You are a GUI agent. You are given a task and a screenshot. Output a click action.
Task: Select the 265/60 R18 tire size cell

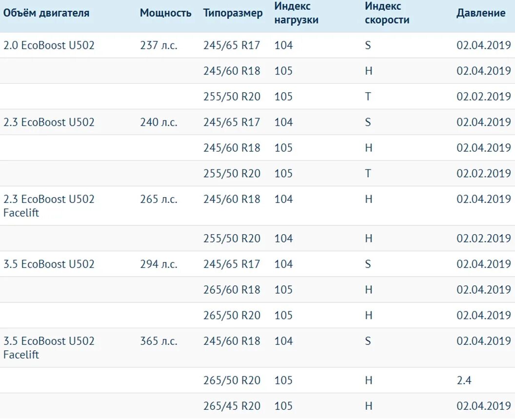click(x=232, y=290)
